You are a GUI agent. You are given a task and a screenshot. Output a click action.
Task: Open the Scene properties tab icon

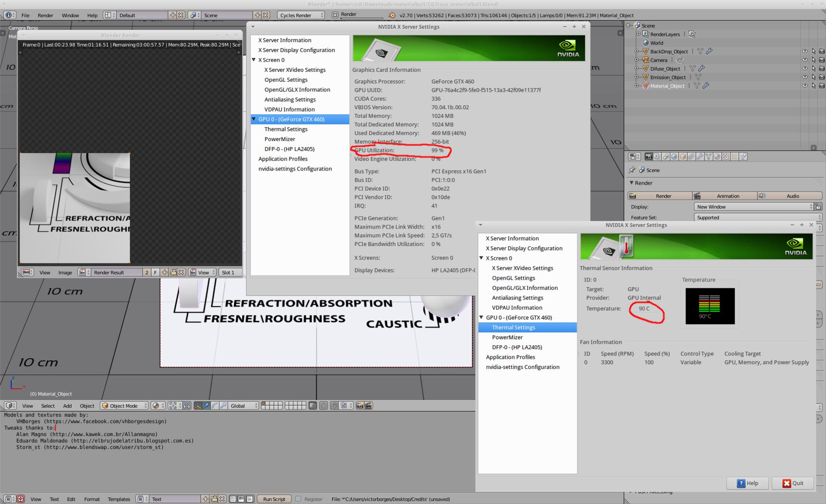point(666,157)
